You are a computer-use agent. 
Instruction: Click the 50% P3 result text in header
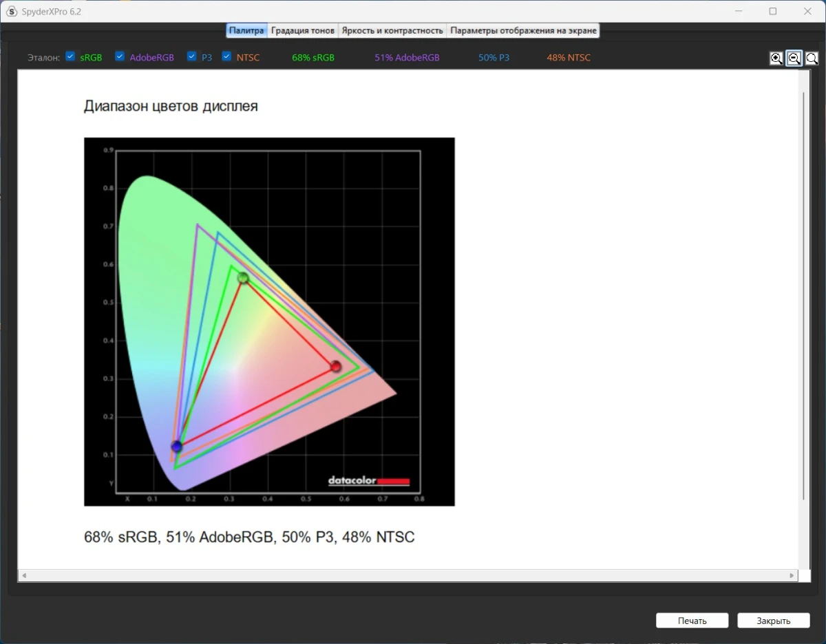point(494,58)
